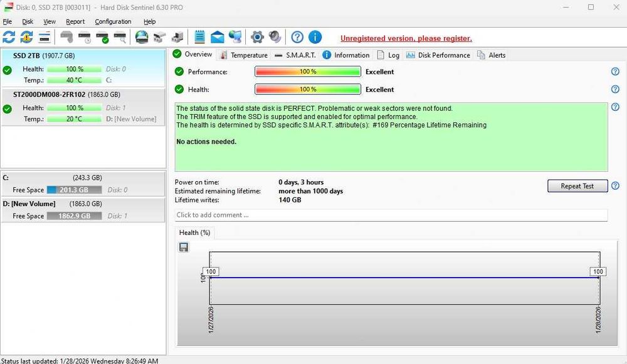Switch to the Log tab
Image resolution: width=627 pixels, height=364 pixels.
click(x=388, y=55)
